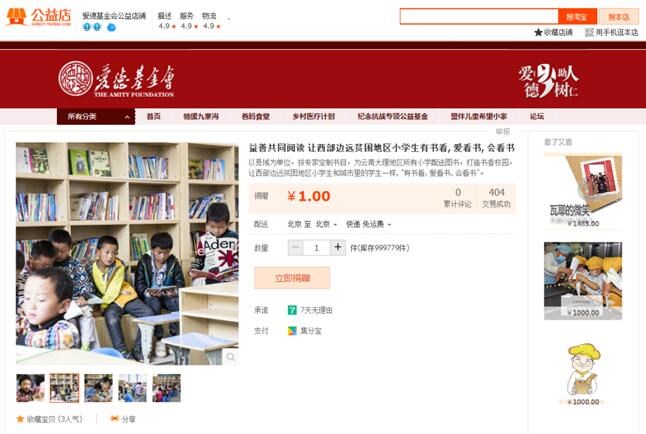The height and width of the screenshot is (434, 646).
Task: Click the orange 搜淘宝 search button
Action: [577, 17]
